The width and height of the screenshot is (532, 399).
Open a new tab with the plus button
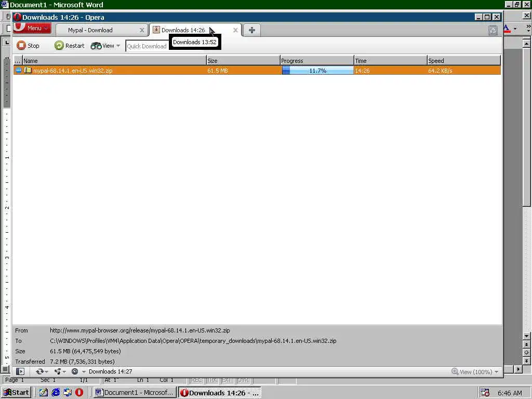coord(252,30)
